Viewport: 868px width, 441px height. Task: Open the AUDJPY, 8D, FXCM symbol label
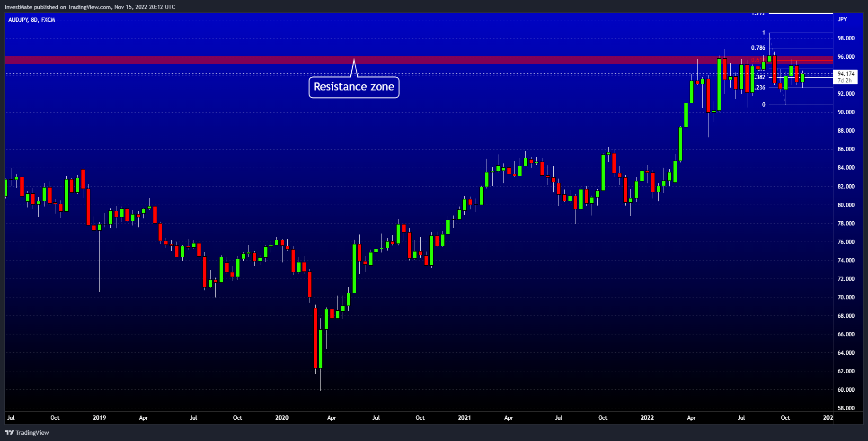click(32, 20)
